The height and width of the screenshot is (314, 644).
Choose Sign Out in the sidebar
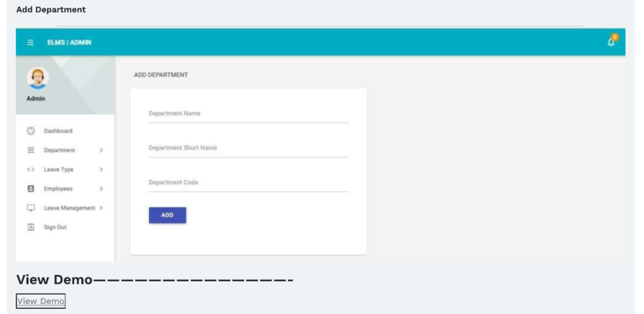[x=55, y=227]
